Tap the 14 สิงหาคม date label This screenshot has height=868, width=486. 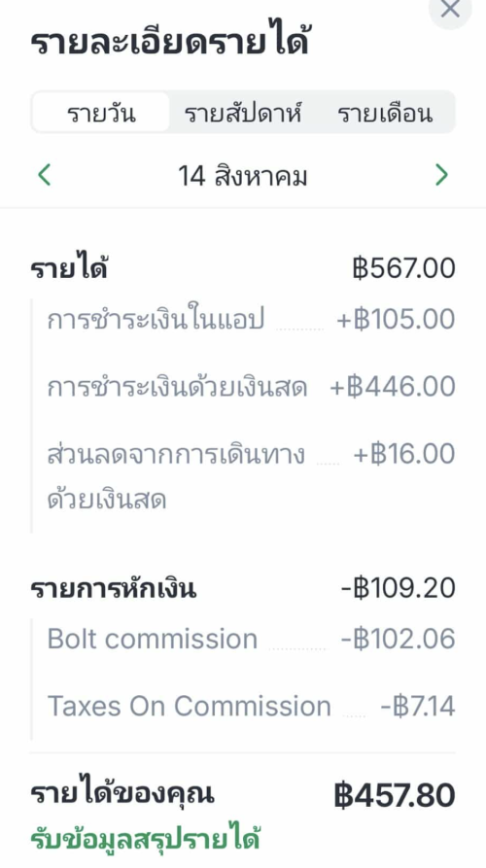pyautogui.click(x=242, y=177)
